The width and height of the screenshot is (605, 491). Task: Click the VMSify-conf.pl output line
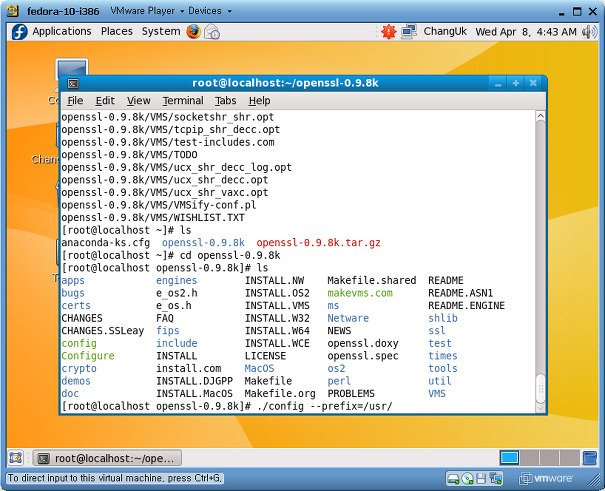coord(159,205)
